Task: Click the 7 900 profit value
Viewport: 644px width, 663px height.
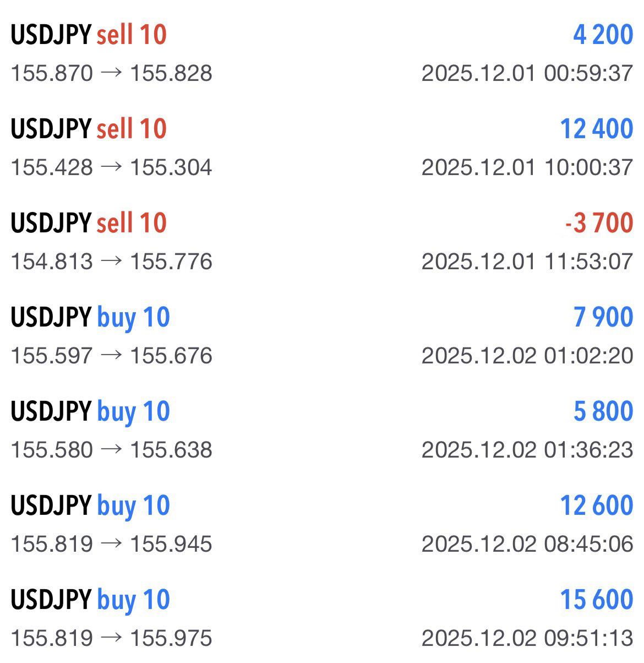Action: [x=603, y=317]
